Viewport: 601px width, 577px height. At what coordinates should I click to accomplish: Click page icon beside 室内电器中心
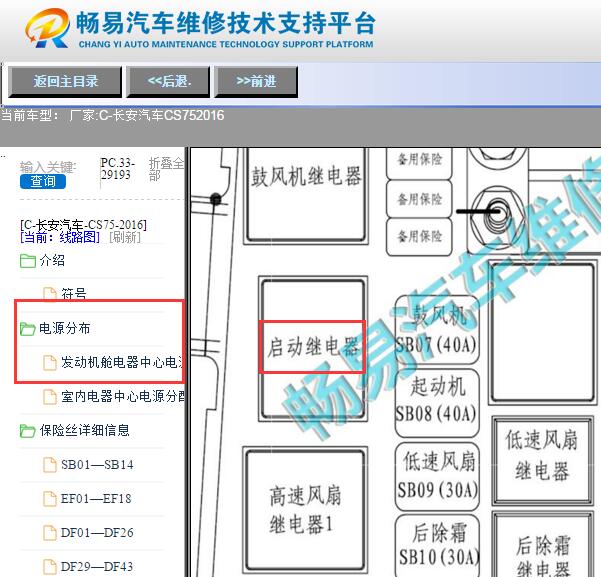click(49, 397)
